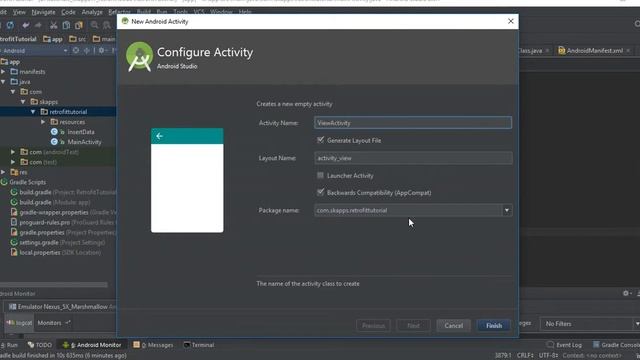Click the Gradle Scripts icon

coord(4,182)
